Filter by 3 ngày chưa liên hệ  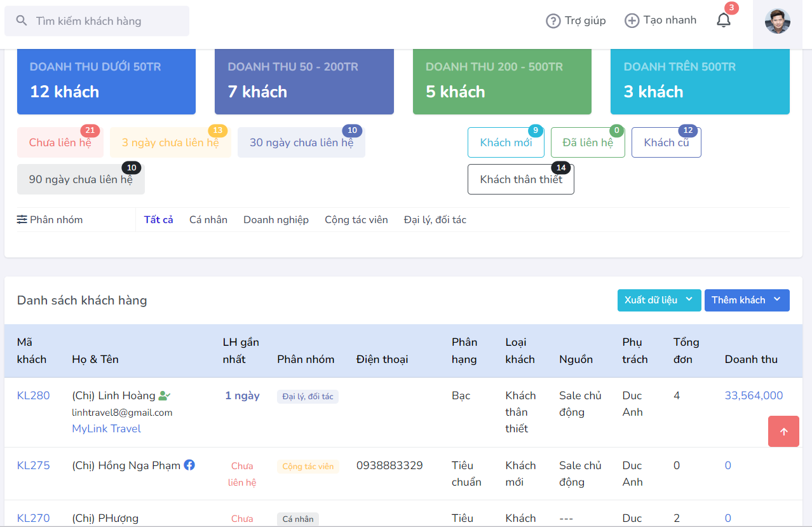(x=170, y=142)
